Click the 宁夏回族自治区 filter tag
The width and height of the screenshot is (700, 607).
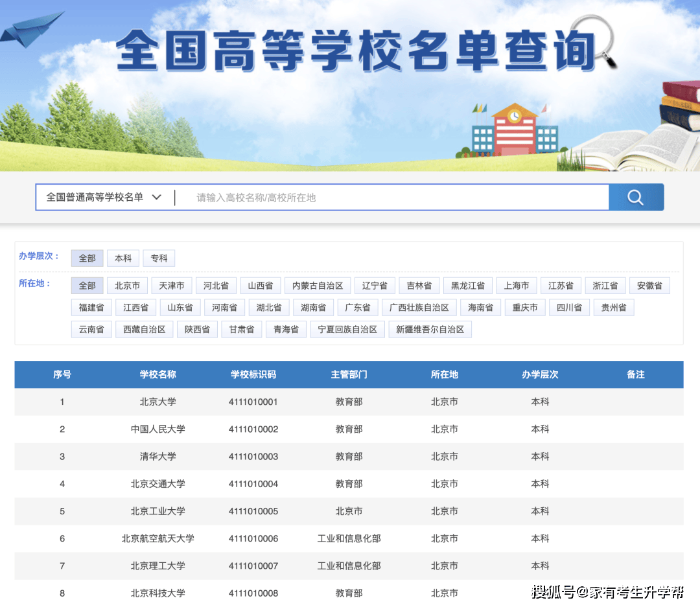(347, 329)
